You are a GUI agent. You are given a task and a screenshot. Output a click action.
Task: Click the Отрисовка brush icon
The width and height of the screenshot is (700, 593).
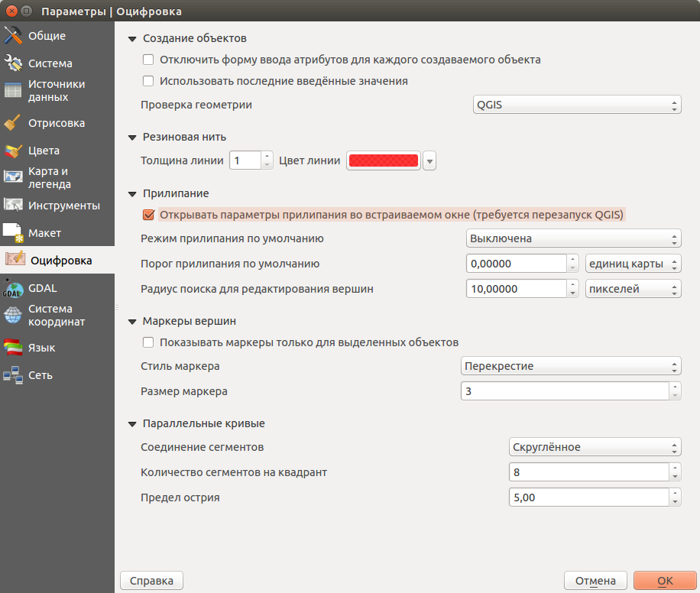(x=13, y=123)
